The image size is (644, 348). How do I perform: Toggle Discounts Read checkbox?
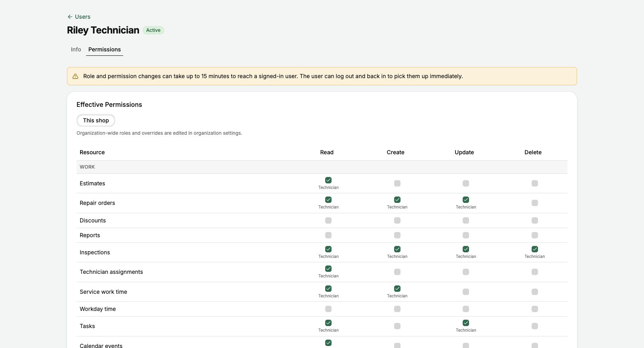click(328, 220)
